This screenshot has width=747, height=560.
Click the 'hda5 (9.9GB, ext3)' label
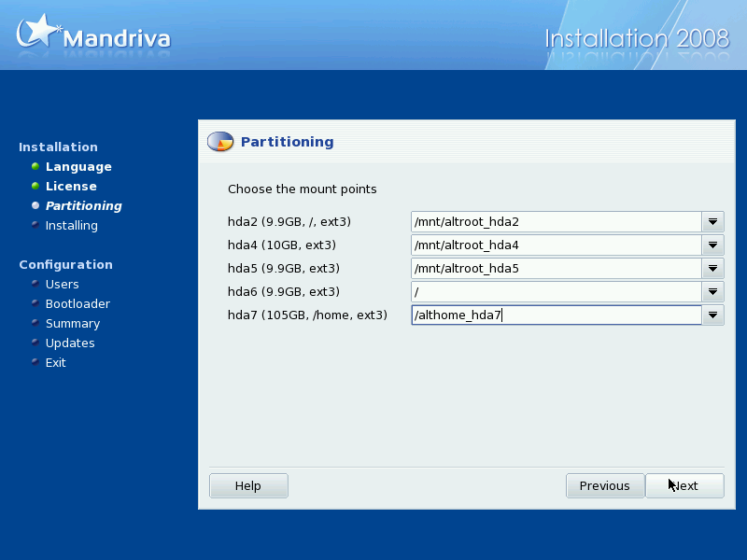point(284,268)
